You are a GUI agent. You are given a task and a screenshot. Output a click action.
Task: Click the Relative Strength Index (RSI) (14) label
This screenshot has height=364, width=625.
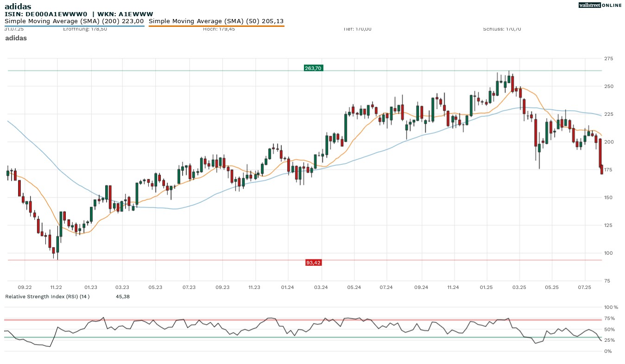(x=47, y=296)
